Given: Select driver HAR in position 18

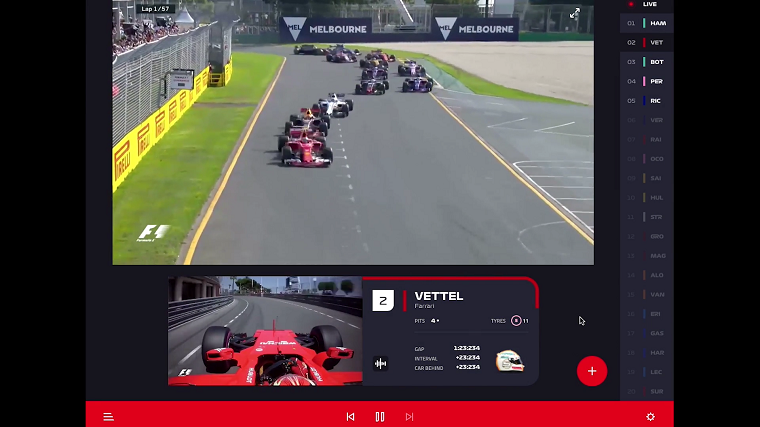Looking at the screenshot, I should click(x=647, y=353).
